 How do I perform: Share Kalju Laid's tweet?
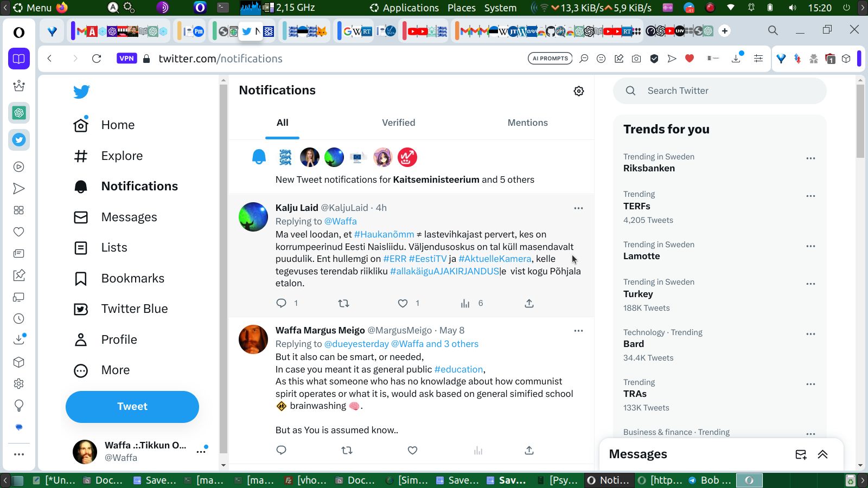pos(529,303)
